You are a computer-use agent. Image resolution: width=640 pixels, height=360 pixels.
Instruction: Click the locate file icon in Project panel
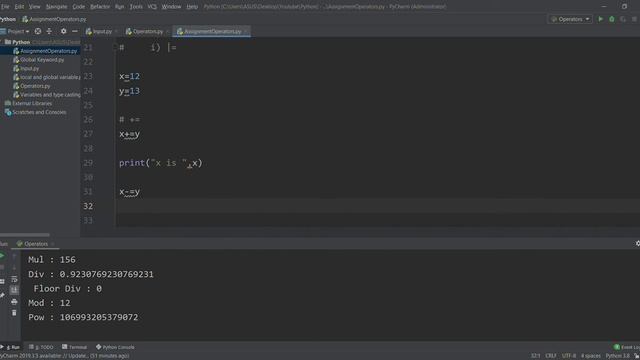coord(38,31)
